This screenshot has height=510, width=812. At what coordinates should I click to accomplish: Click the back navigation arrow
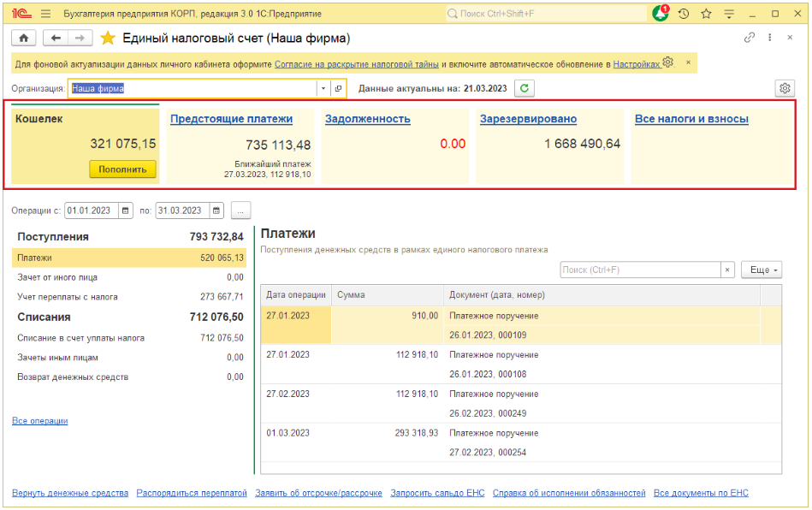tap(56, 39)
